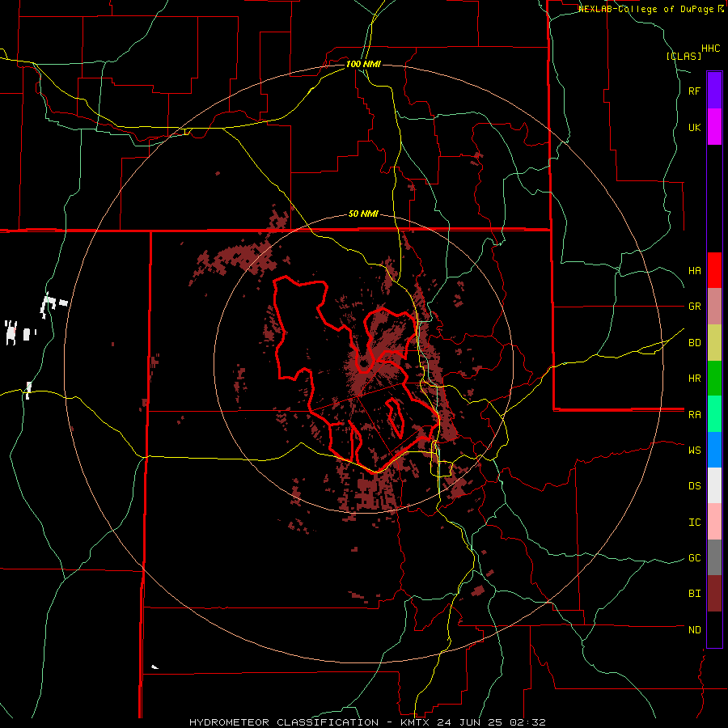Click the WS blue legend swatch
The height and width of the screenshot is (728, 728).
pyautogui.click(x=714, y=450)
